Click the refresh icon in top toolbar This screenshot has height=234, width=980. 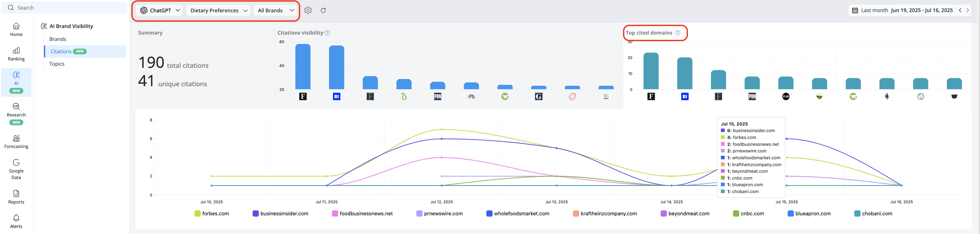(x=323, y=10)
